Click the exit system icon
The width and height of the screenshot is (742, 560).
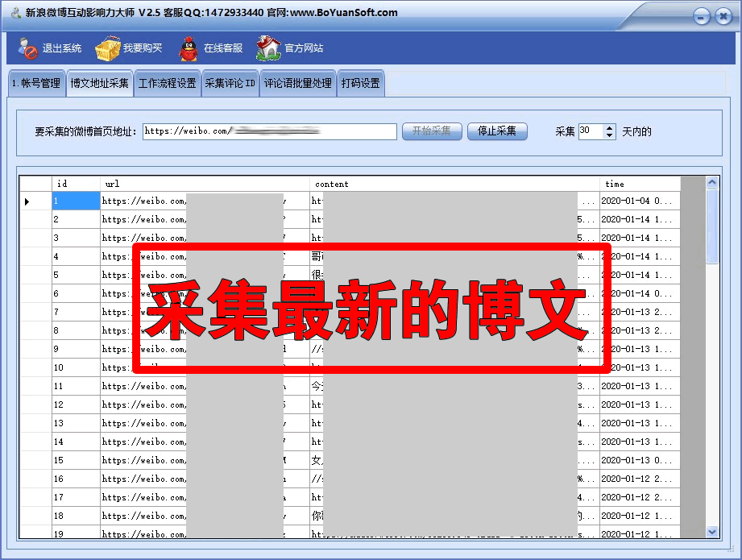coord(28,48)
